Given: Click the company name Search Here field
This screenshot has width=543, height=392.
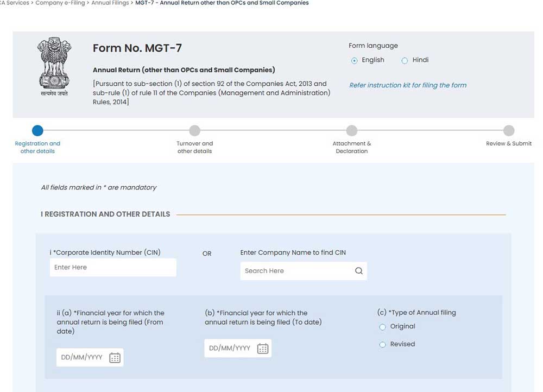Looking at the screenshot, I should click(296, 271).
